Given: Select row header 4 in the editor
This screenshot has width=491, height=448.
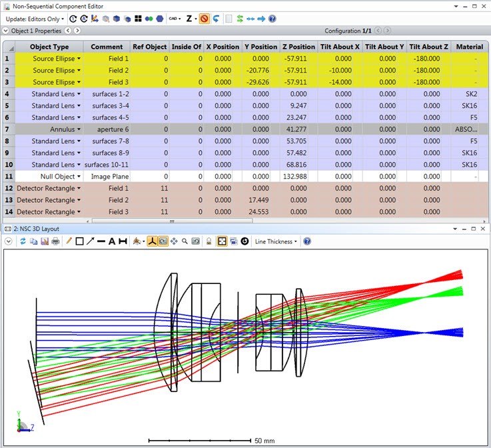Looking at the screenshot, I should click(9, 94).
